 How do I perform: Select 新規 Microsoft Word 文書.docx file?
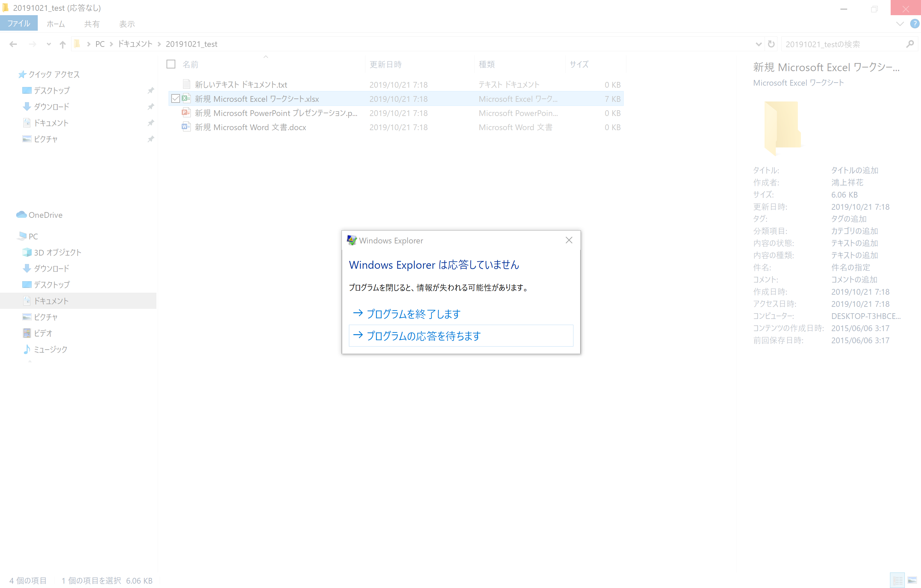click(250, 127)
